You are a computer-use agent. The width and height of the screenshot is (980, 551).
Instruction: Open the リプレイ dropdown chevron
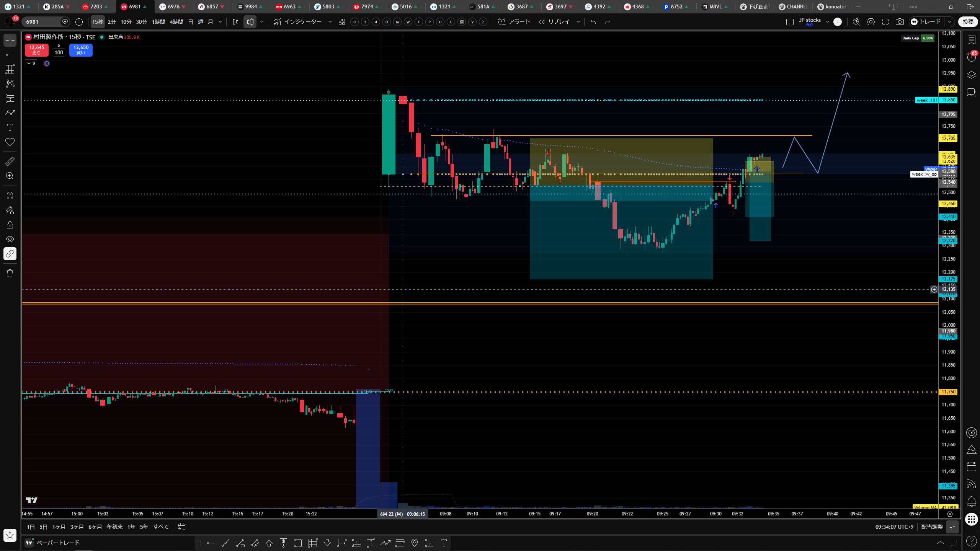point(578,22)
